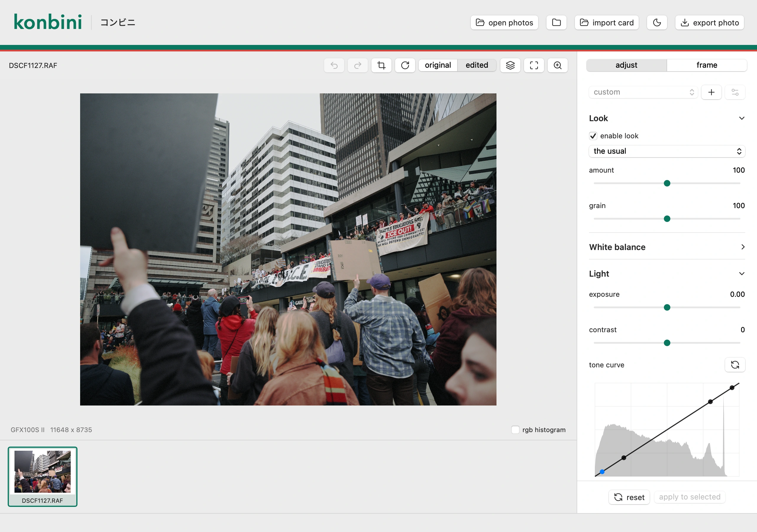This screenshot has width=757, height=532.
Task: Open the custom preset dropdown
Action: [643, 92]
